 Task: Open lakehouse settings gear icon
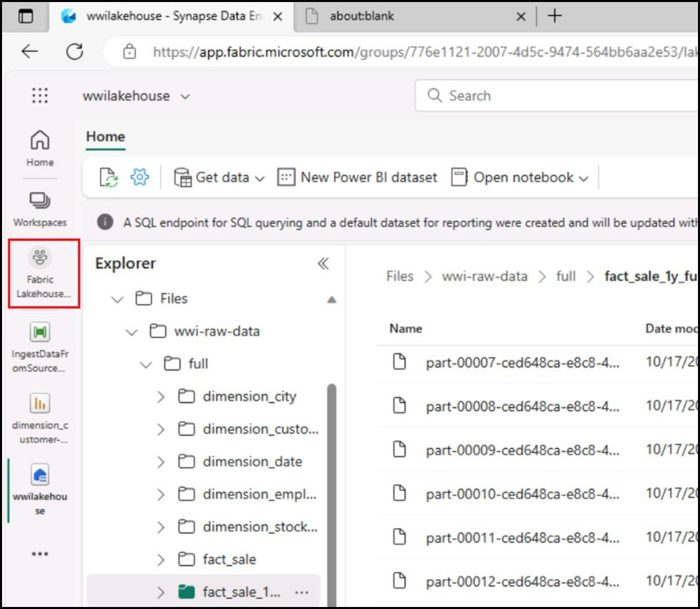tap(139, 177)
